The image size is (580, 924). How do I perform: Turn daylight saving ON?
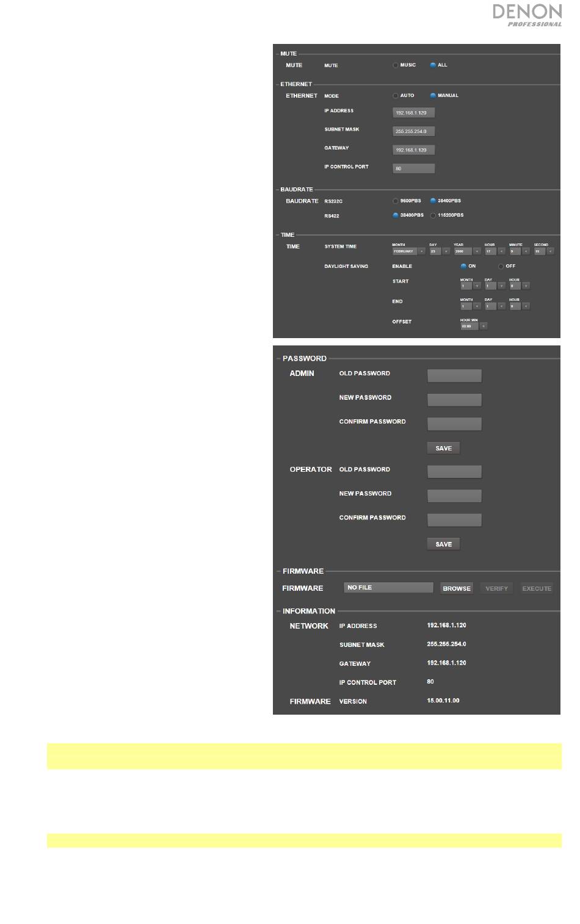(x=463, y=266)
